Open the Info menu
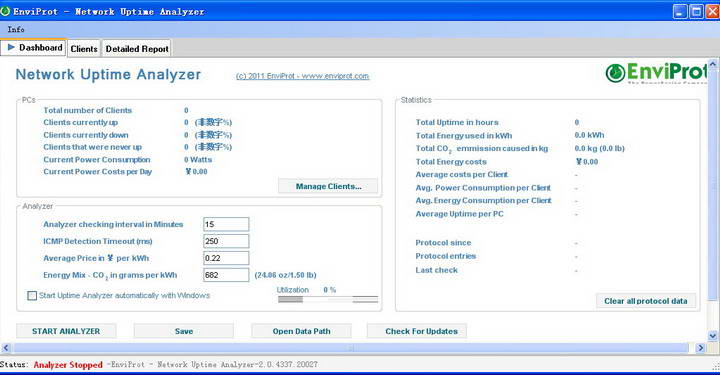The width and height of the screenshot is (720, 375). coord(16,29)
